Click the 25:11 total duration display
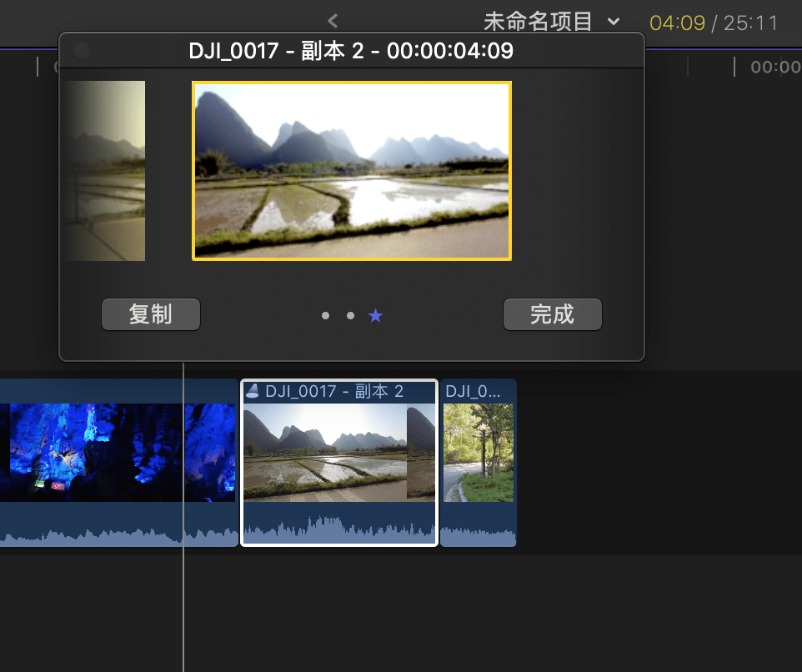Screen dimensions: 802x672 click(750, 23)
